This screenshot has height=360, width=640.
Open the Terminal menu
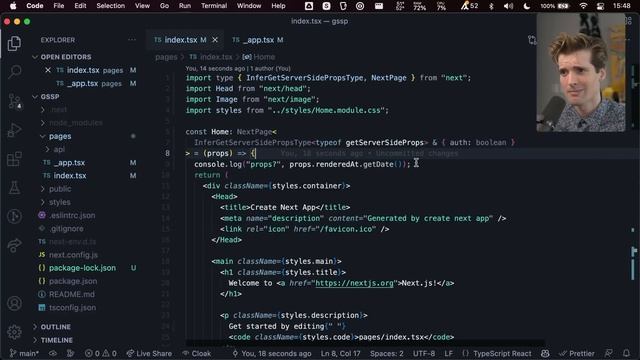click(x=214, y=6)
